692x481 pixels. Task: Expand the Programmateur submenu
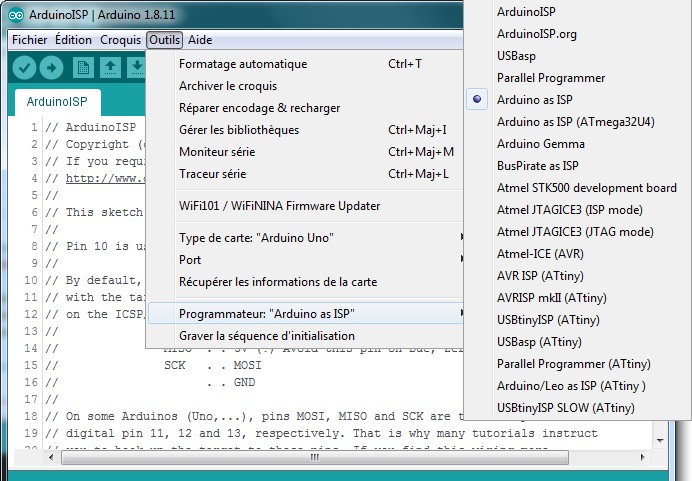click(x=305, y=314)
